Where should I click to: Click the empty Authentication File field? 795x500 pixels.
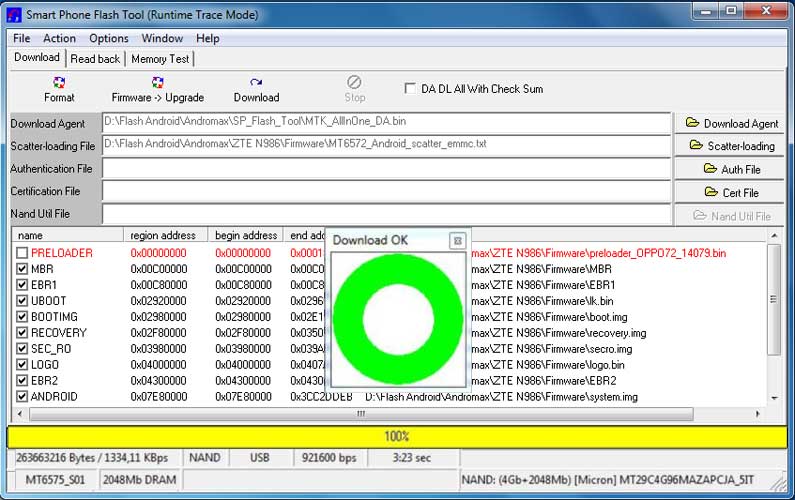[x=386, y=168]
